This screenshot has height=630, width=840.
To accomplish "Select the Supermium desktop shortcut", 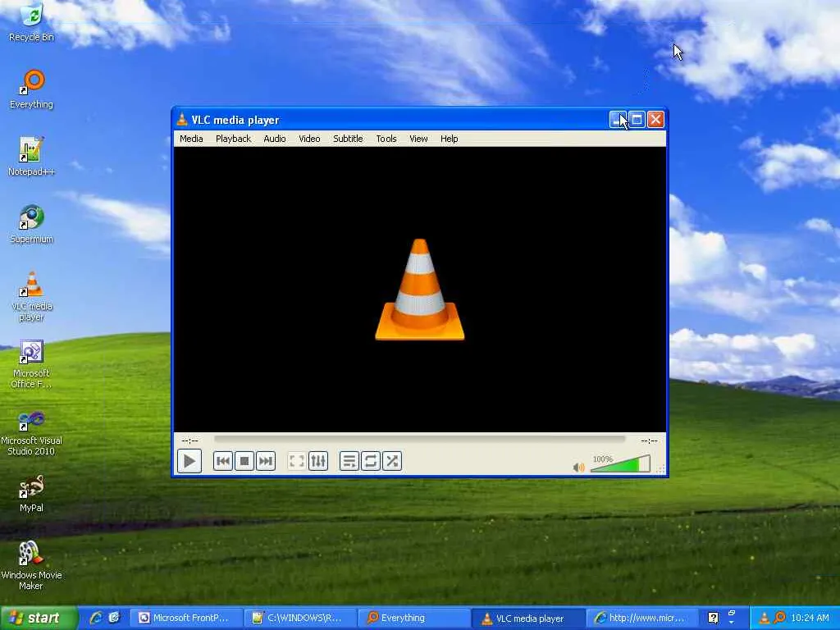I will 32,224.
